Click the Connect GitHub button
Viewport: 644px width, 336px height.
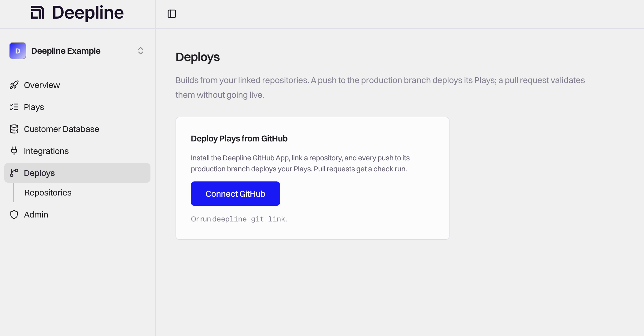(x=235, y=194)
